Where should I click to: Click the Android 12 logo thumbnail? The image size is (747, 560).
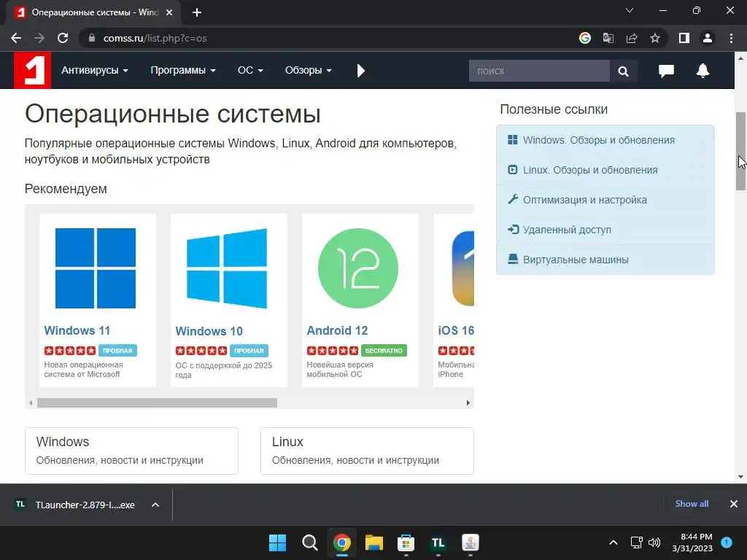tap(358, 268)
